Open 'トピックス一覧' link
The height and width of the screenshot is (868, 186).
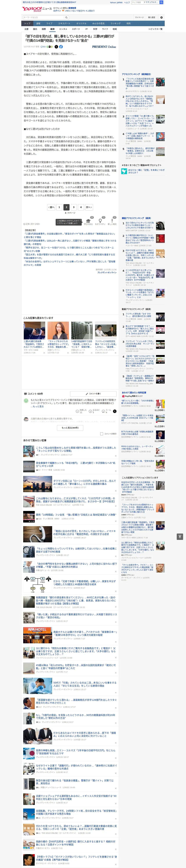tap(155, 29)
